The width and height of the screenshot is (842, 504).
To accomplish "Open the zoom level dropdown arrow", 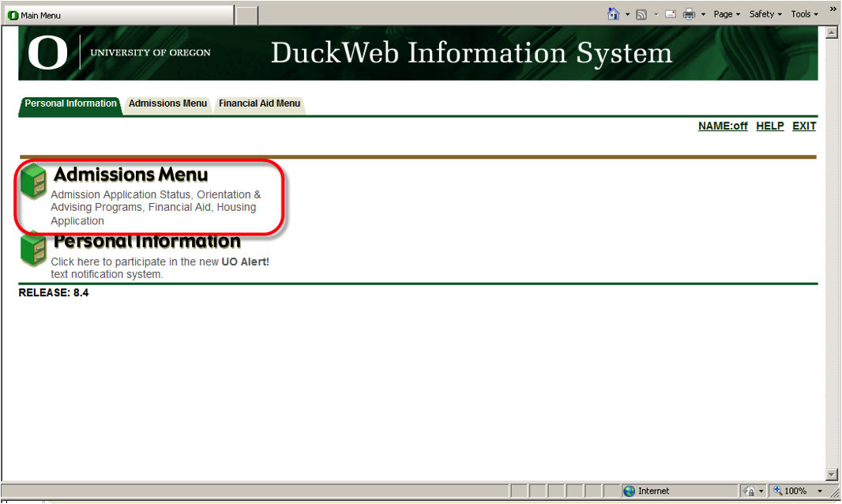I will click(820, 491).
